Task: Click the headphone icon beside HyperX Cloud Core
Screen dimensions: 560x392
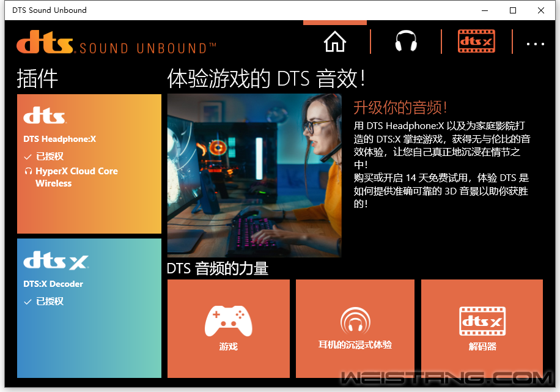Action: click(x=28, y=171)
